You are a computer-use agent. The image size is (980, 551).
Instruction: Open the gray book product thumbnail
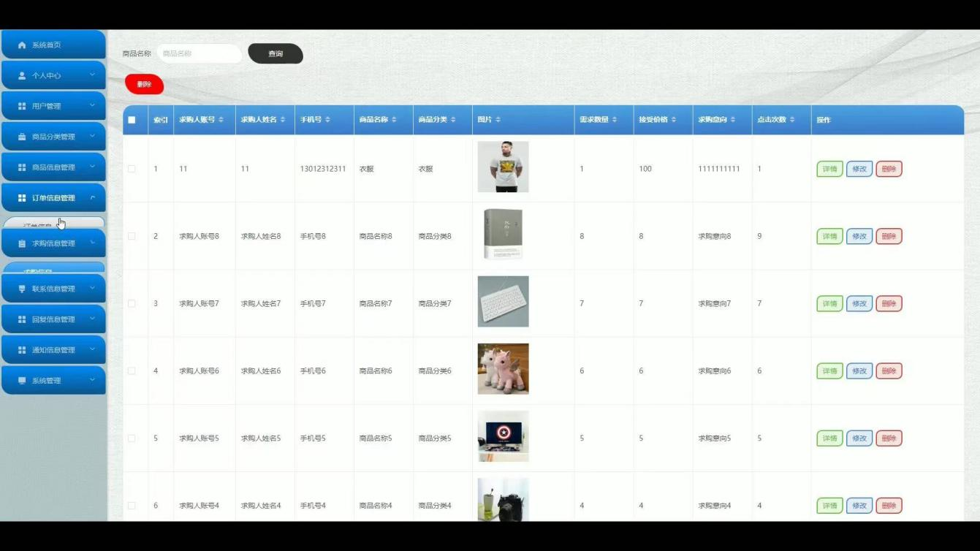coord(503,234)
